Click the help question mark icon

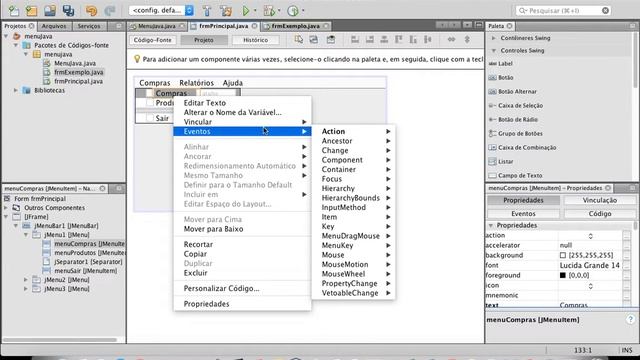(631, 319)
